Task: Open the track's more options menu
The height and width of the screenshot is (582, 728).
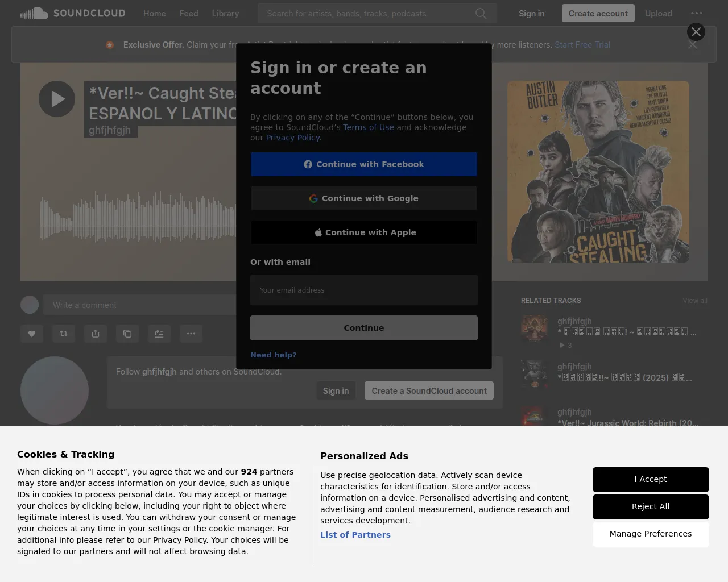Action: (191, 334)
